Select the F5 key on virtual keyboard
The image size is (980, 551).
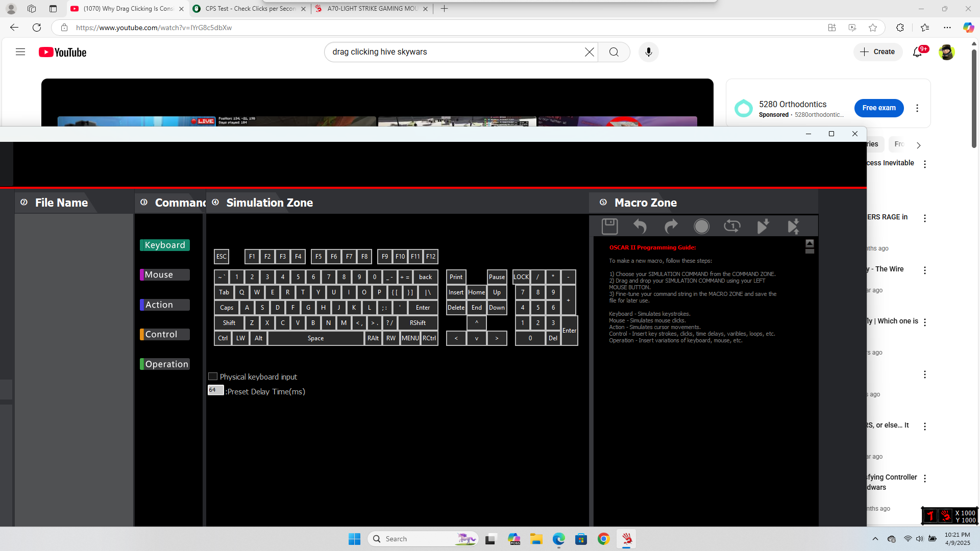pos(318,257)
